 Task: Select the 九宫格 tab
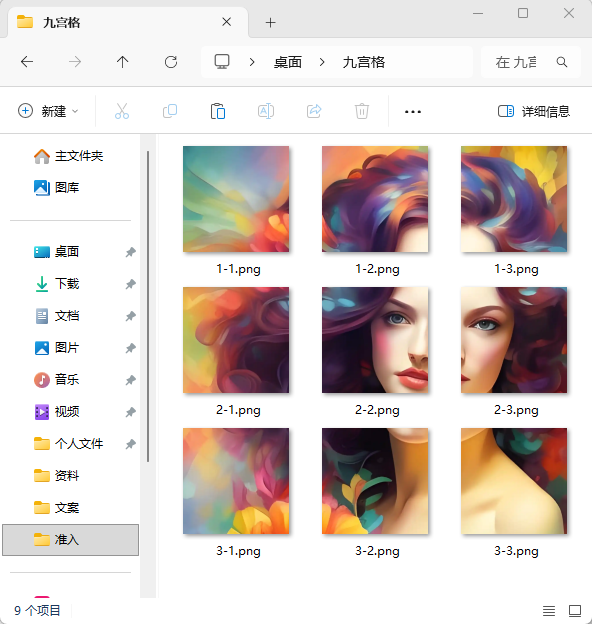click(123, 22)
